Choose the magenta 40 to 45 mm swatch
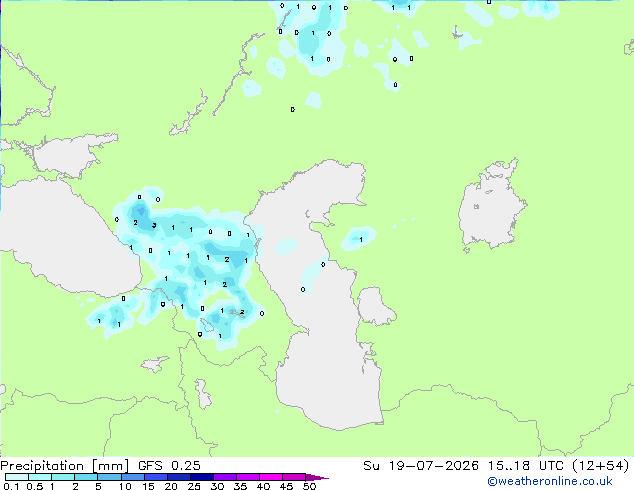Screen dimensions: 634x490 click(x=271, y=477)
